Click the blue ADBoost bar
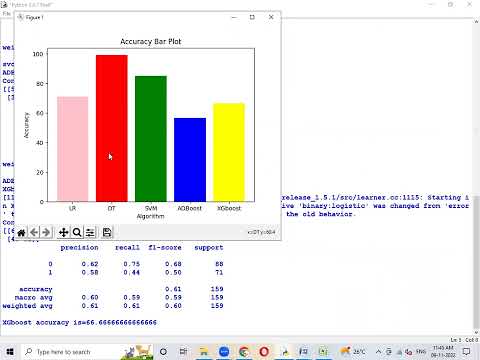 pyautogui.click(x=190, y=160)
